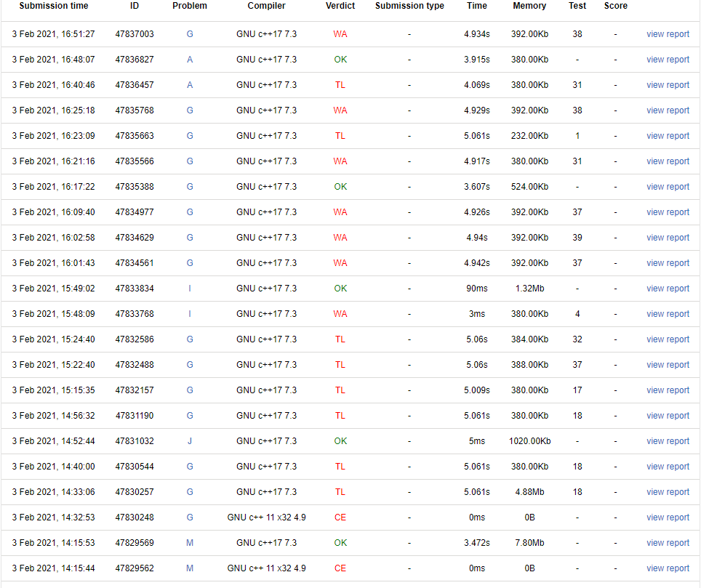The height and width of the screenshot is (588, 701).
Task: Click the Memory column header
Action: 529,6
